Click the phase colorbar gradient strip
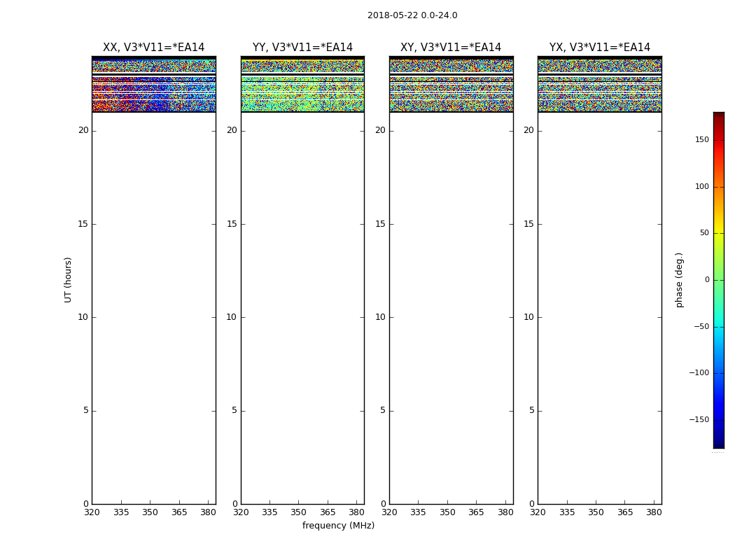 click(x=719, y=280)
